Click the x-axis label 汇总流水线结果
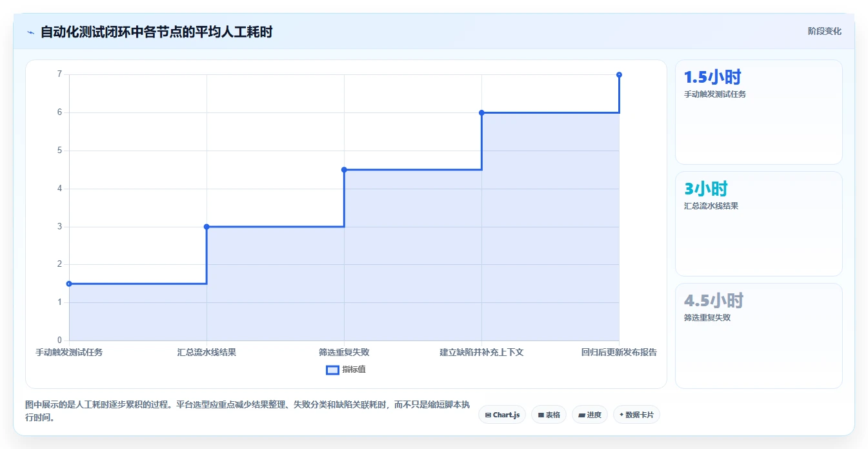The image size is (868, 449). 207,352
